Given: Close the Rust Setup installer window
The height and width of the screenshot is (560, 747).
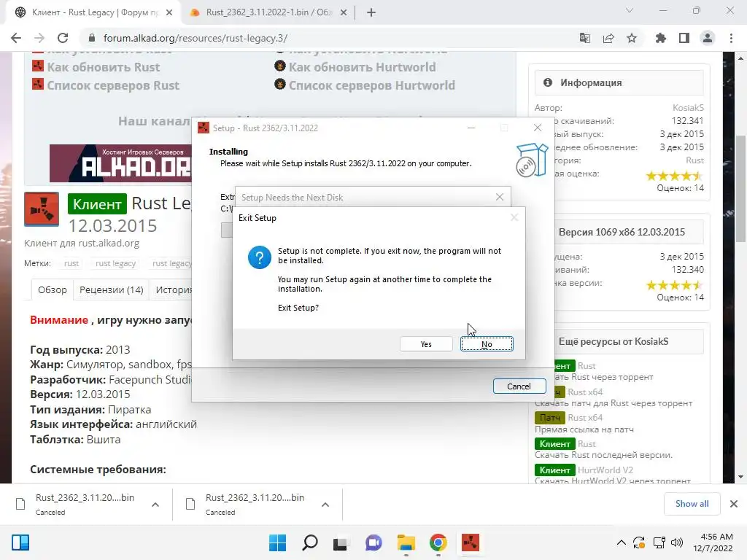Looking at the screenshot, I should [538, 128].
